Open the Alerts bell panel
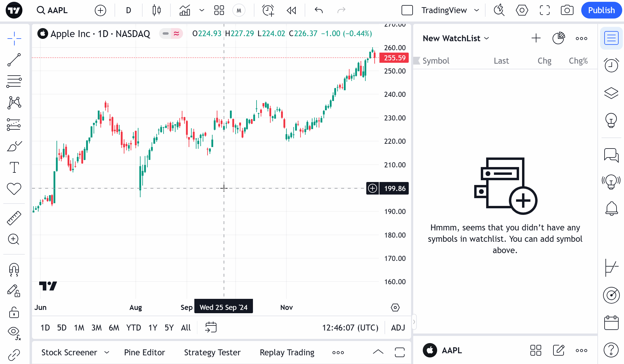The width and height of the screenshot is (624, 364). pyautogui.click(x=611, y=208)
